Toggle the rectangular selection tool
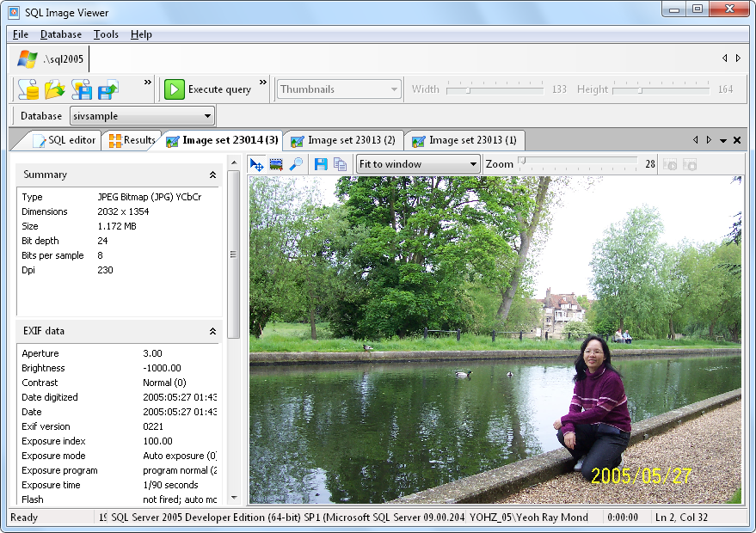The width and height of the screenshot is (756, 533). (x=276, y=164)
